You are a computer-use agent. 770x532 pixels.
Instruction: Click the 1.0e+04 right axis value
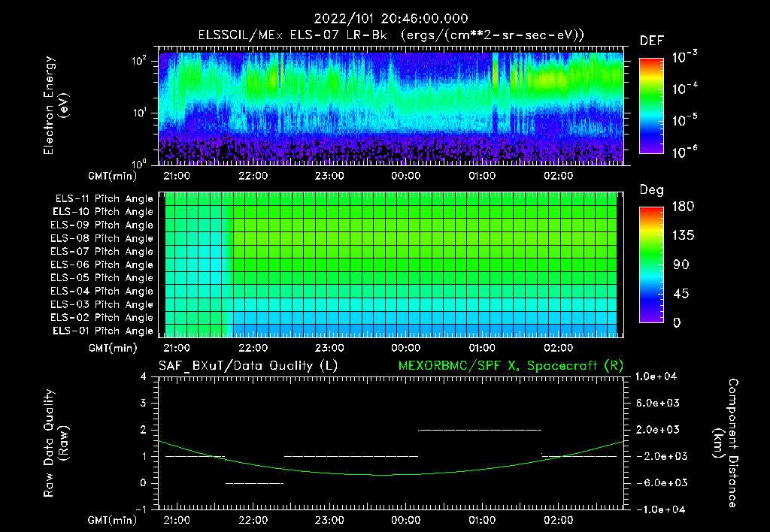click(x=656, y=376)
